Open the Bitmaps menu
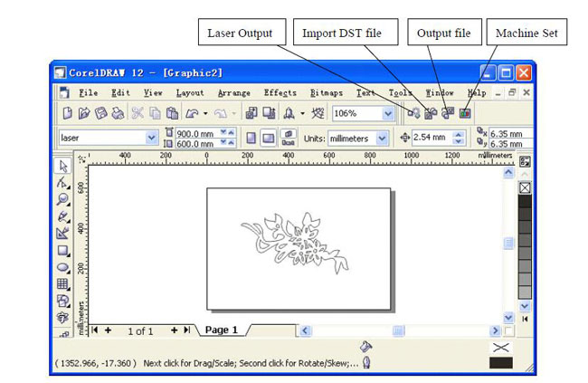 [x=326, y=92]
